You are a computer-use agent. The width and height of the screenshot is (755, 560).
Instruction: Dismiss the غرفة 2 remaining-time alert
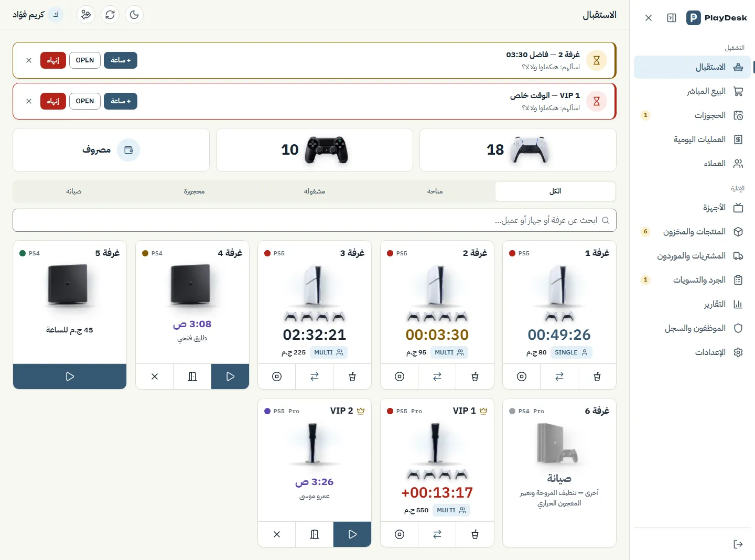click(29, 60)
